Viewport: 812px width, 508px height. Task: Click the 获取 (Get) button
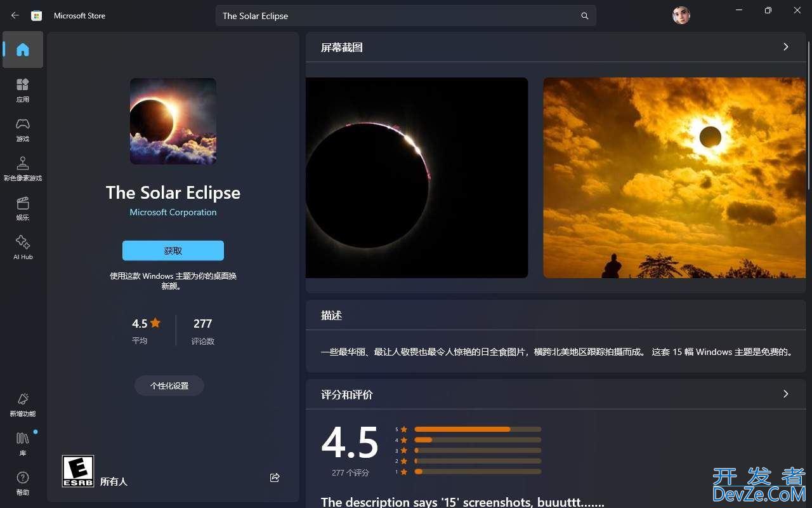pos(173,251)
